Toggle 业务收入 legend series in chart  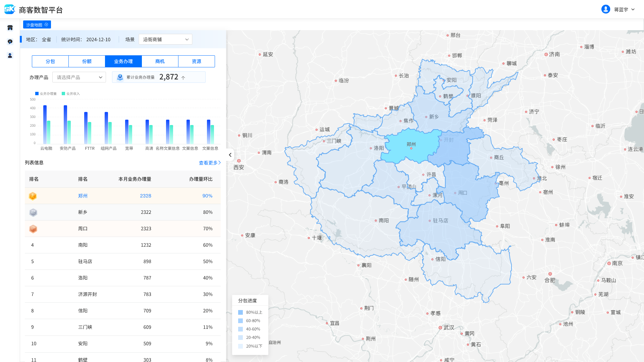70,94
